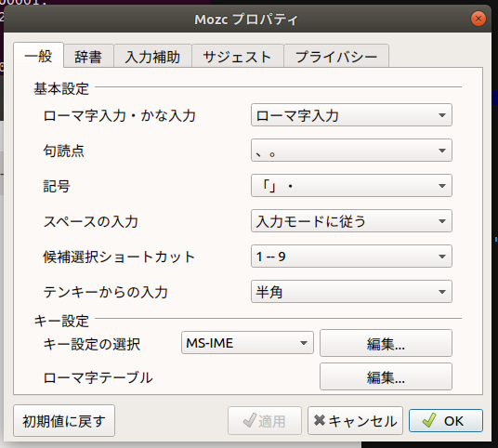
Task: Expand the 句読点 combo box
Action: (351, 151)
